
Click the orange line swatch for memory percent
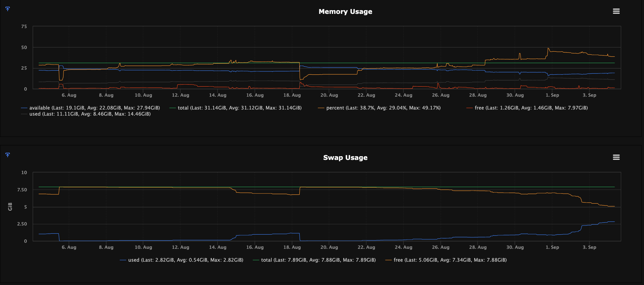click(x=321, y=108)
